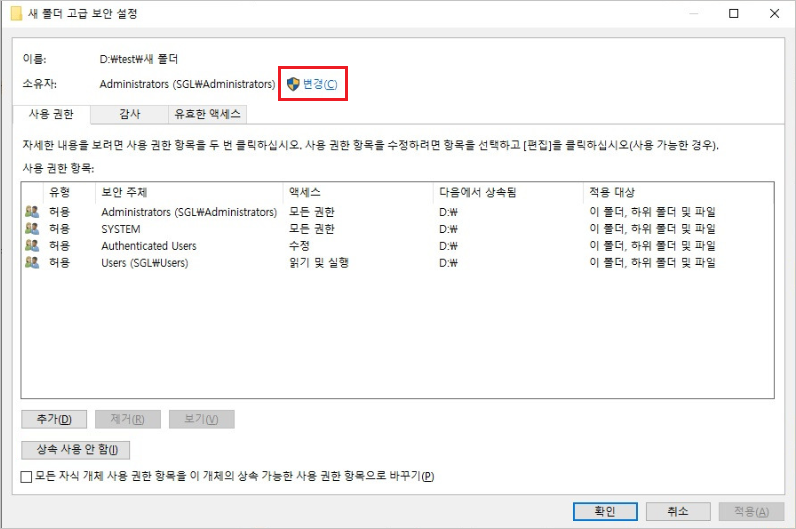Click 모든 권한 in the SYSTEM row

point(312,229)
